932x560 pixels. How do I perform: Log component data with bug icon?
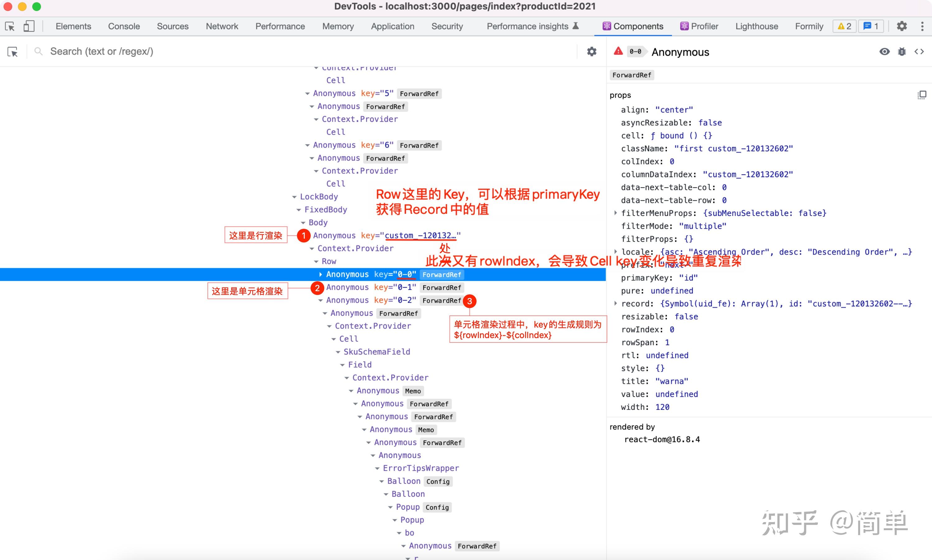pos(902,52)
